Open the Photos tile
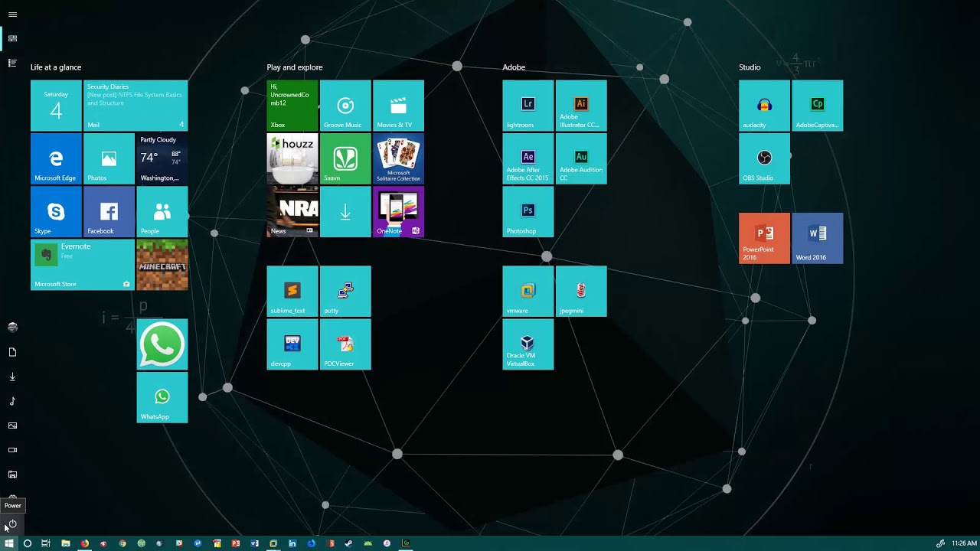Viewport: 980px width, 551px height. (x=109, y=158)
